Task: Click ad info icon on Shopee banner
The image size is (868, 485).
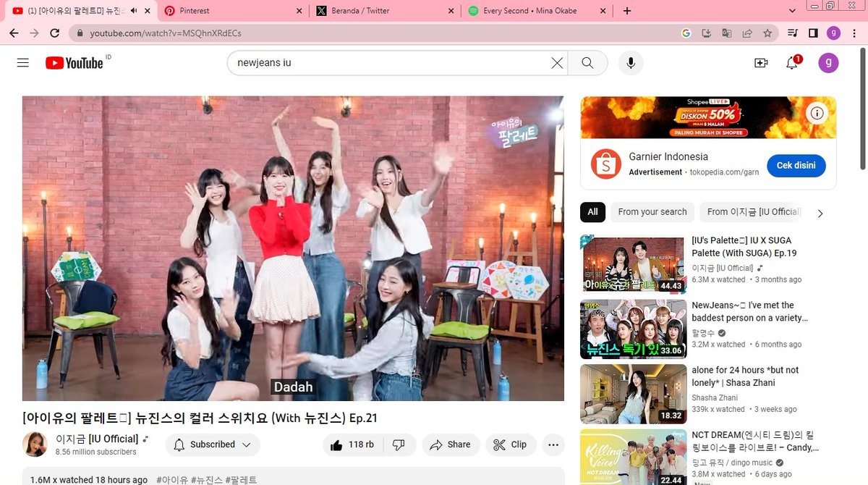Action: [817, 113]
